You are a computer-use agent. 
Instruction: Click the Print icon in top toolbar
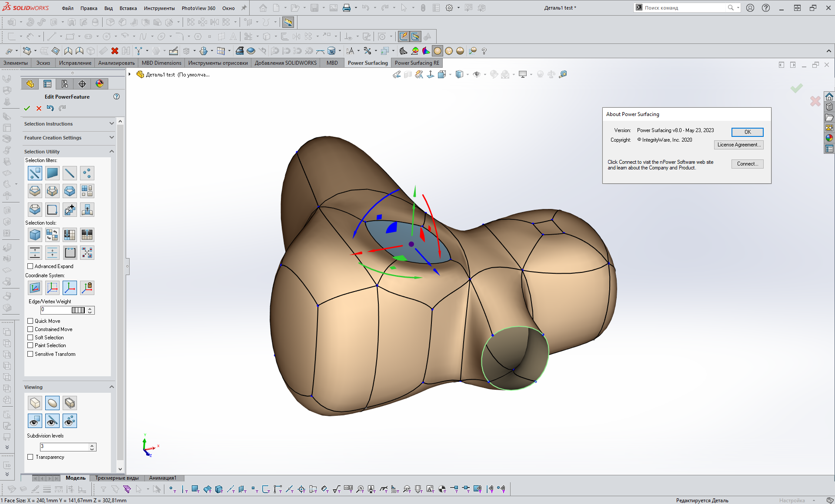(346, 8)
